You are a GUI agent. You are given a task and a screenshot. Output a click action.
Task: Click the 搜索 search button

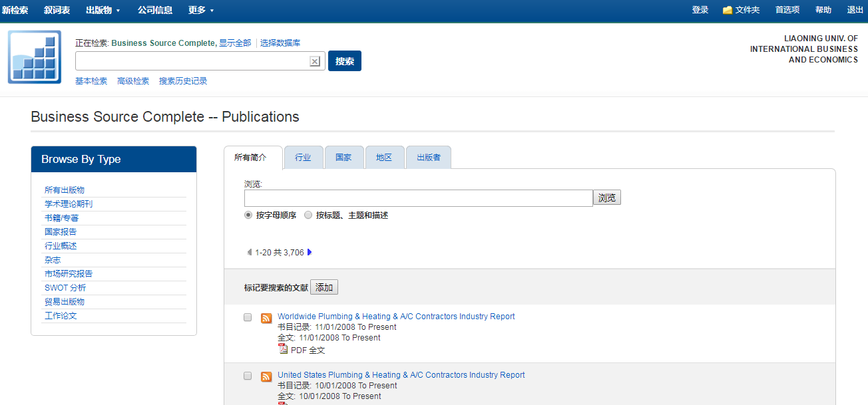345,61
